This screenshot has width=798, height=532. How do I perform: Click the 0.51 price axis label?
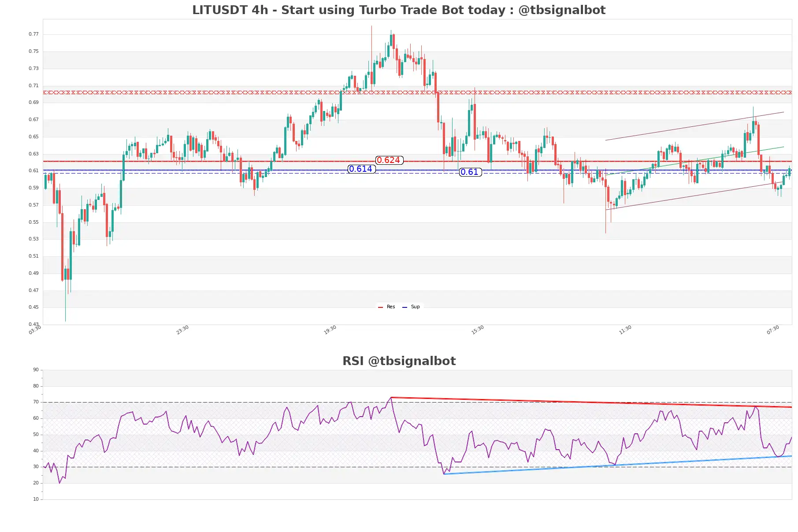pyautogui.click(x=33, y=256)
